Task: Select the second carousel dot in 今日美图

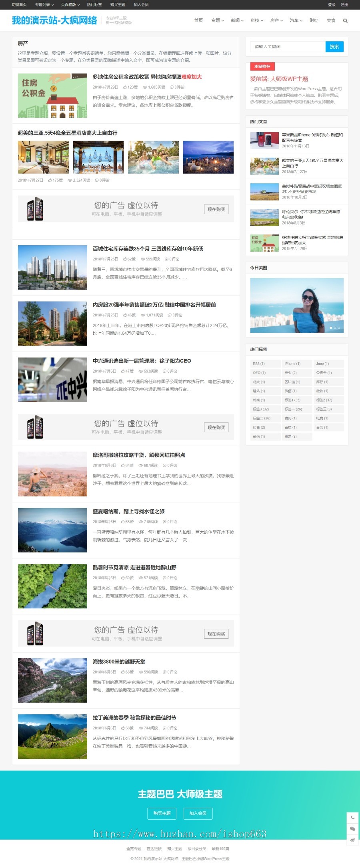Action: [x=335, y=328]
